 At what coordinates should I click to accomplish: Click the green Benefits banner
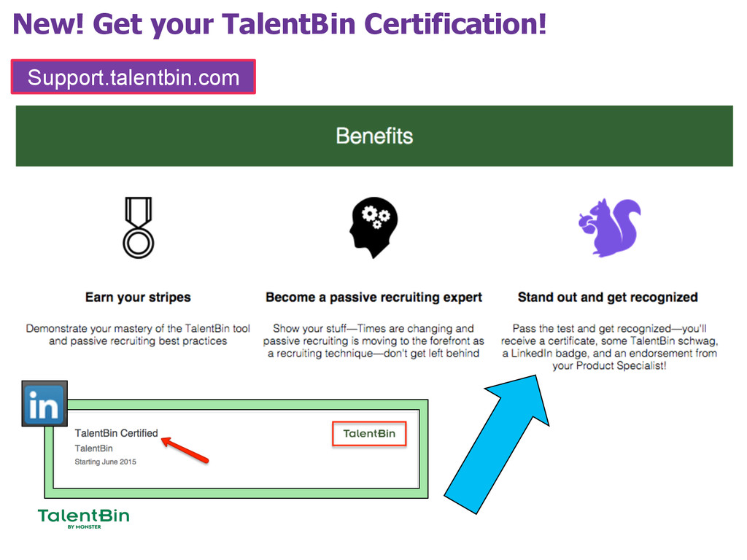[x=374, y=136]
